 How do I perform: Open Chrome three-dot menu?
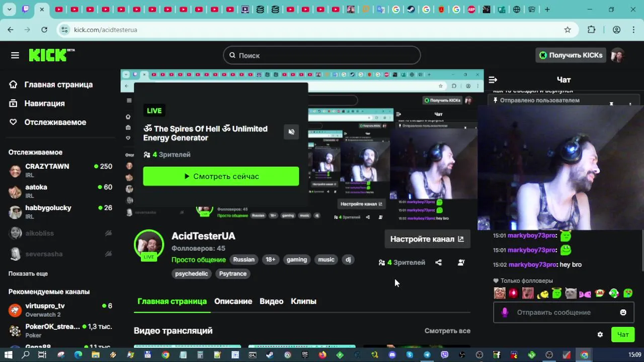click(633, 30)
